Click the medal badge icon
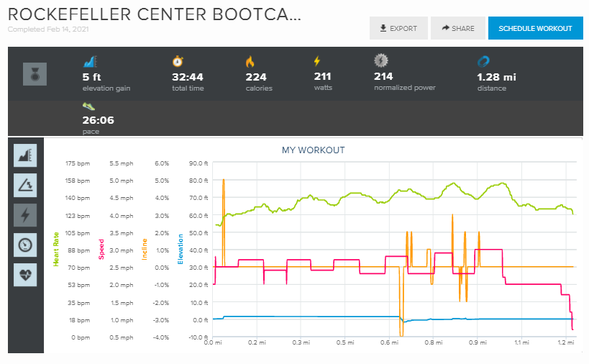Screen dimensions: 589x364 [x=35, y=74]
